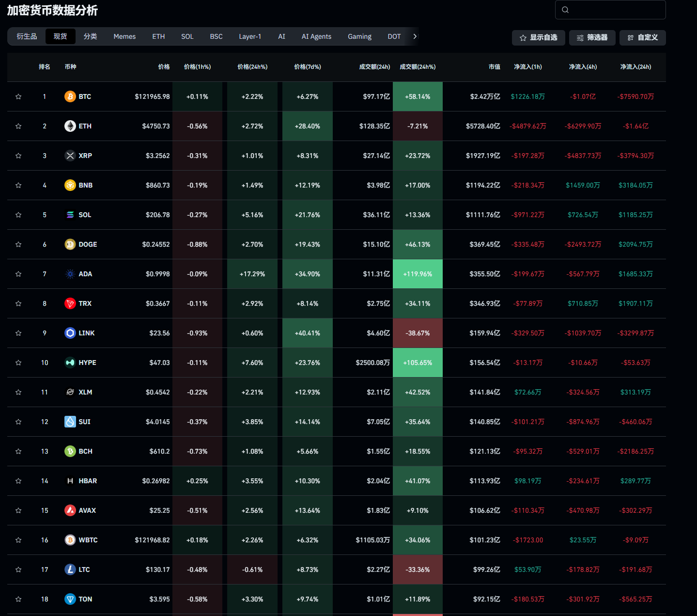Viewport: 697px width, 616px height.
Task: Star the TON row
Action: pos(18,599)
